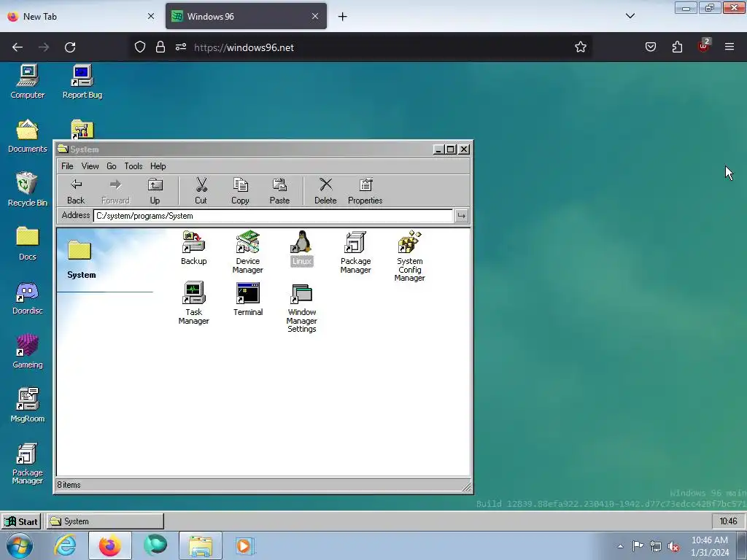Click System task in Windows 96 taskbar
The width and height of the screenshot is (747, 560).
pyautogui.click(x=105, y=521)
